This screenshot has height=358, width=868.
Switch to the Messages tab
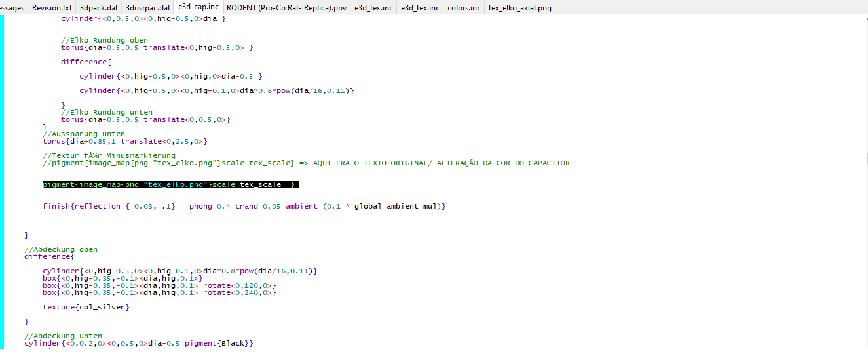(13, 8)
